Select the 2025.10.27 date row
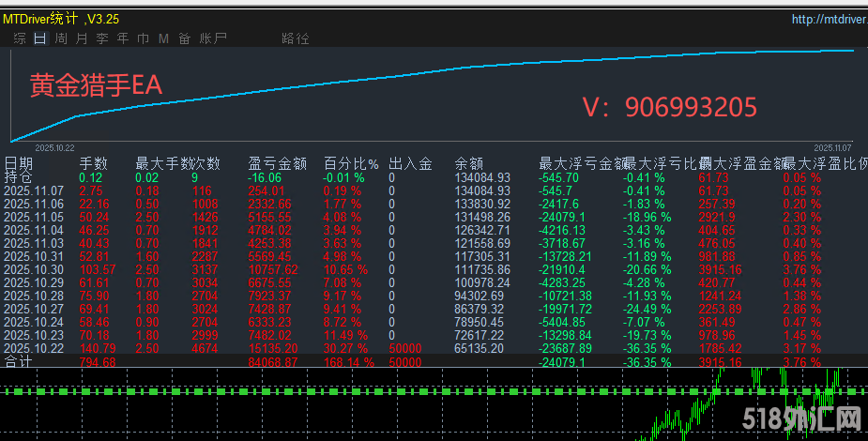The image size is (868, 441). pyautogui.click(x=34, y=310)
